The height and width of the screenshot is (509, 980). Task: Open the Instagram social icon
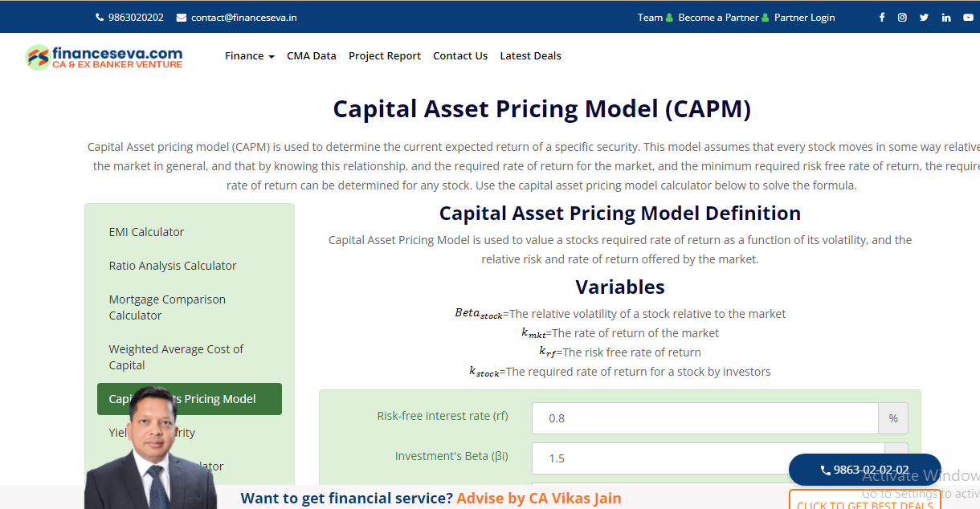point(902,18)
